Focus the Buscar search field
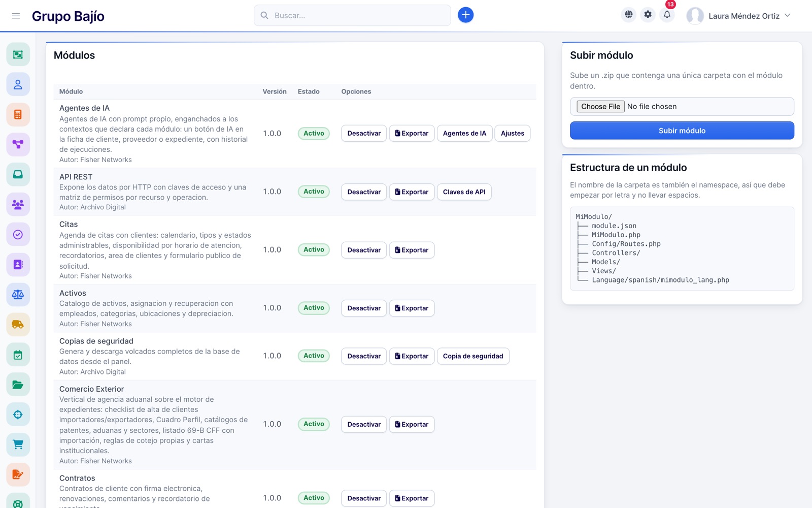This screenshot has height=508, width=812. 352,15
